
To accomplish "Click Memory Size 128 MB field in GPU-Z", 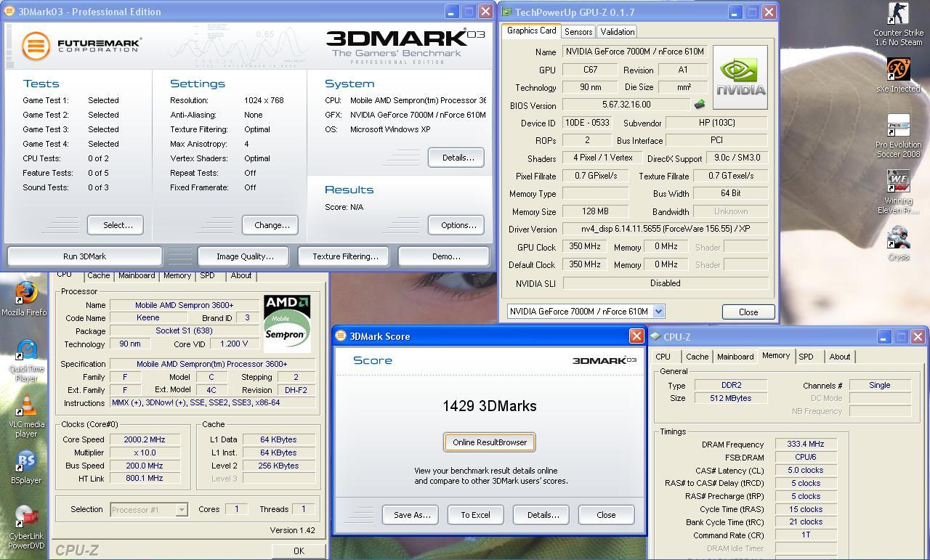I will pyautogui.click(x=596, y=211).
